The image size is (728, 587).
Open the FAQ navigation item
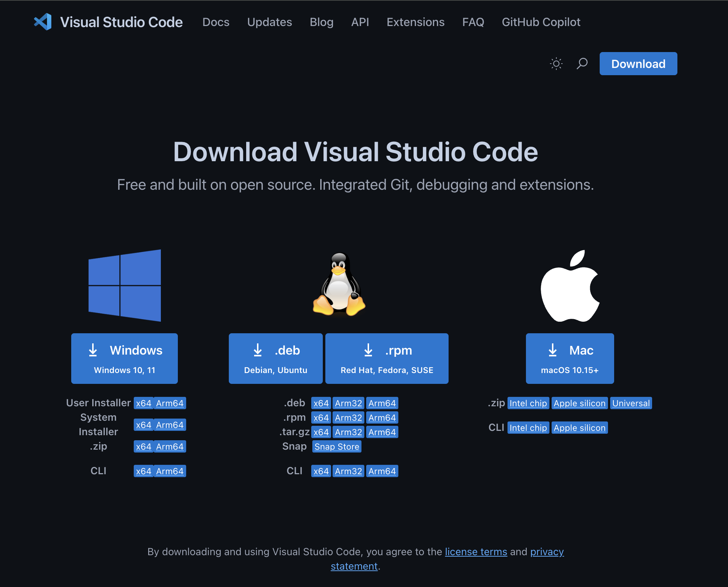[x=473, y=22]
